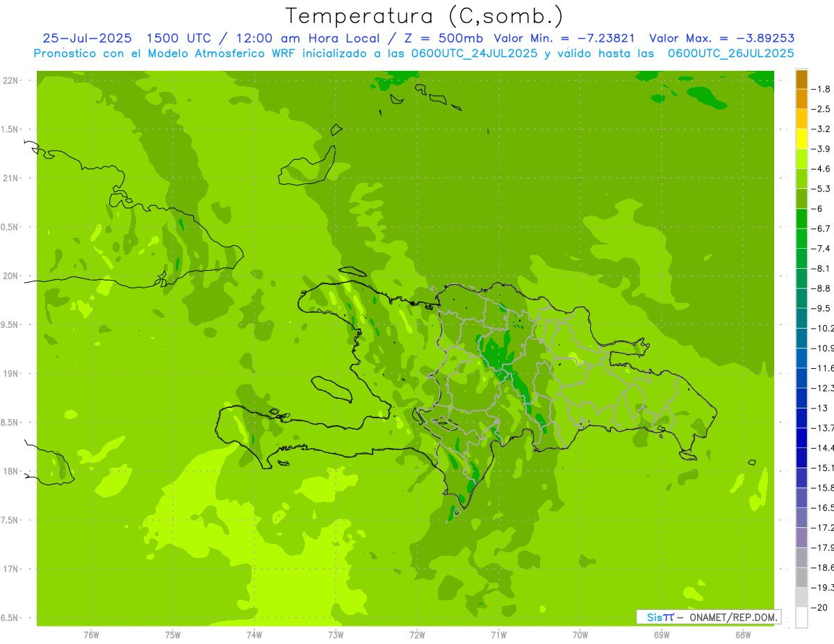Click the "Z = 500mb" level label
Screen dimensions: 834x644
point(443,38)
